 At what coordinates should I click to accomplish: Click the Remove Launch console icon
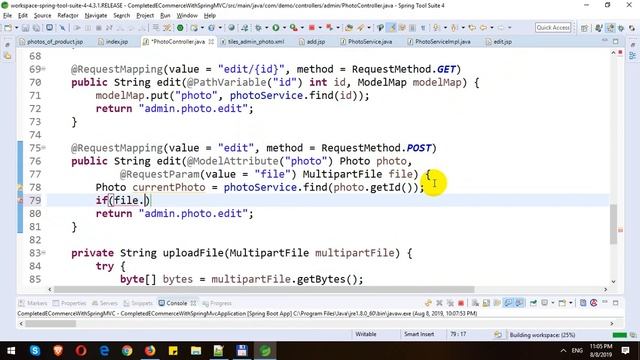pyautogui.click(x=439, y=303)
